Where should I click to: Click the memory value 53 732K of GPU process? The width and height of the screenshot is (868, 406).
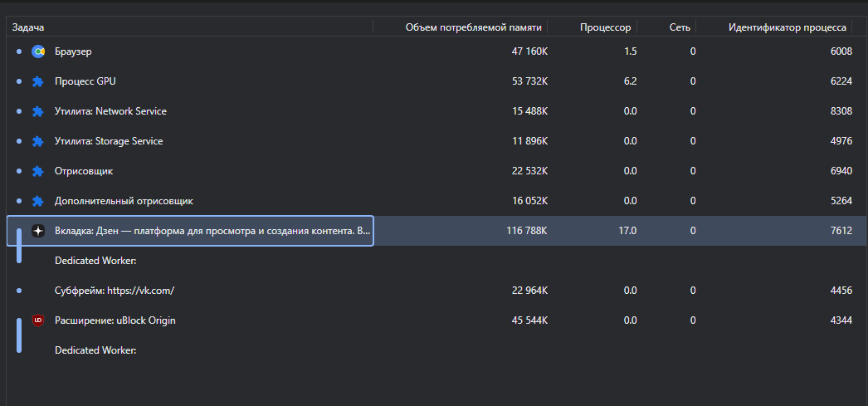click(529, 81)
